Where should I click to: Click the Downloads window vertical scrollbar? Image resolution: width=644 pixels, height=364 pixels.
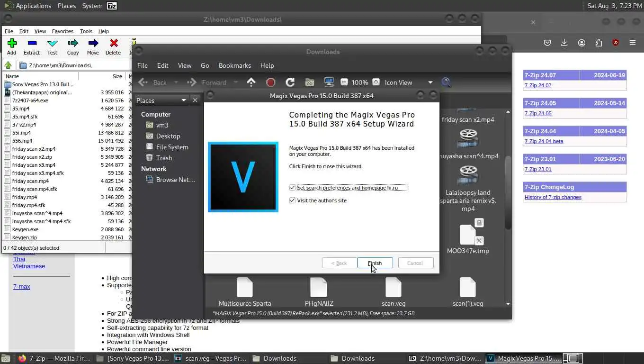pyautogui.click(x=508, y=193)
